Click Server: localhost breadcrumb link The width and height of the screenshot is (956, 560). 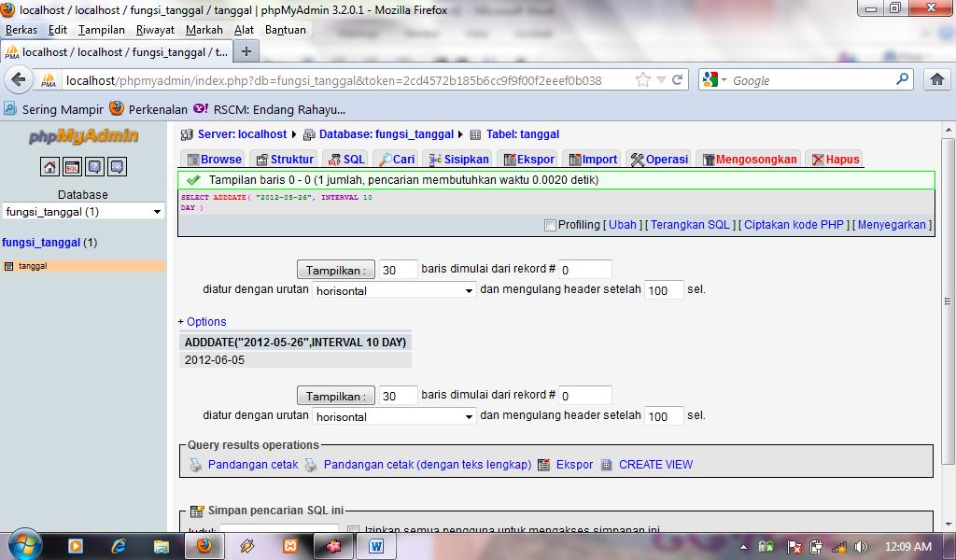click(242, 134)
